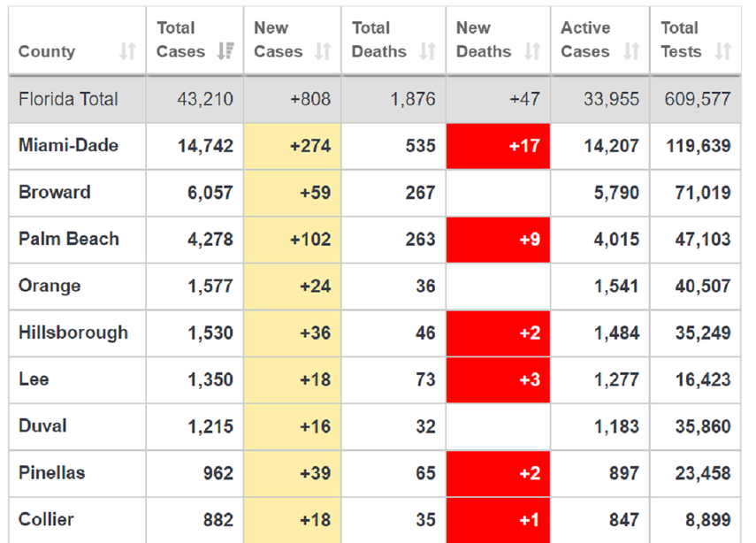Click the County header text
The width and height of the screenshot is (756, 543).
pos(47,51)
